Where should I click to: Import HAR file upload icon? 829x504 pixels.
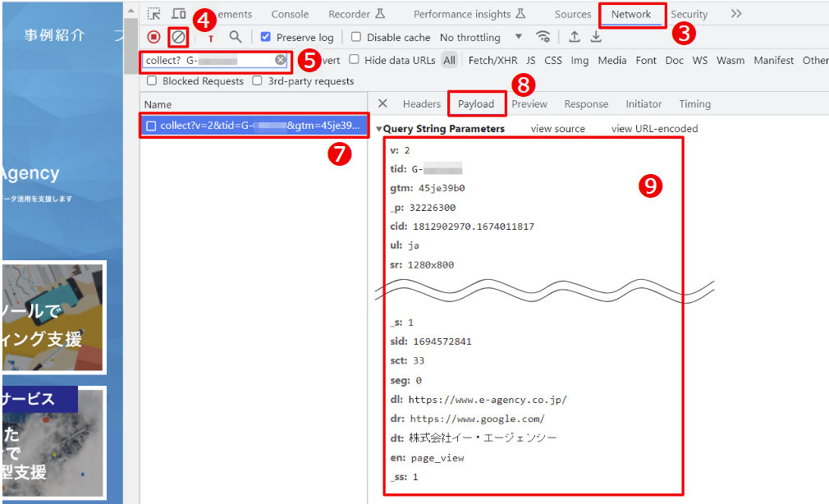(575, 37)
